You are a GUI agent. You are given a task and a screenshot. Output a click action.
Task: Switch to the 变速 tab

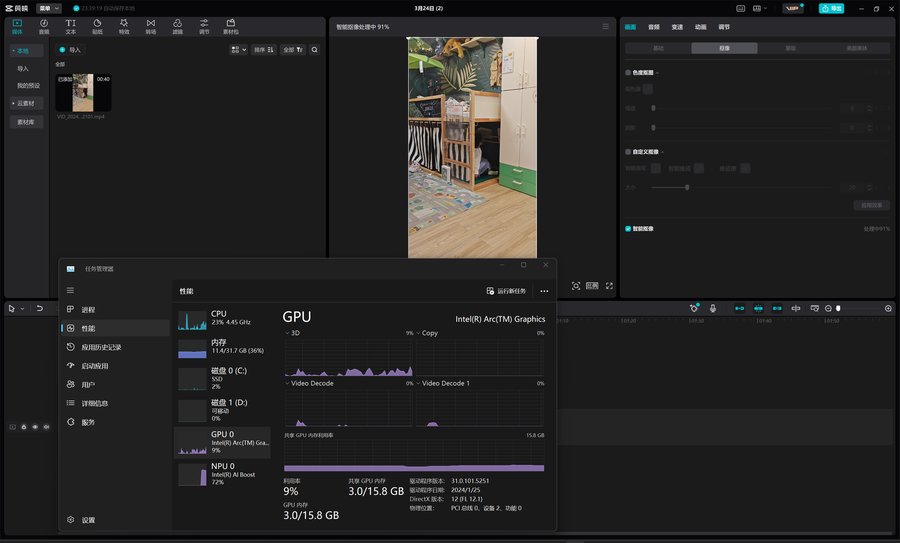(677, 27)
